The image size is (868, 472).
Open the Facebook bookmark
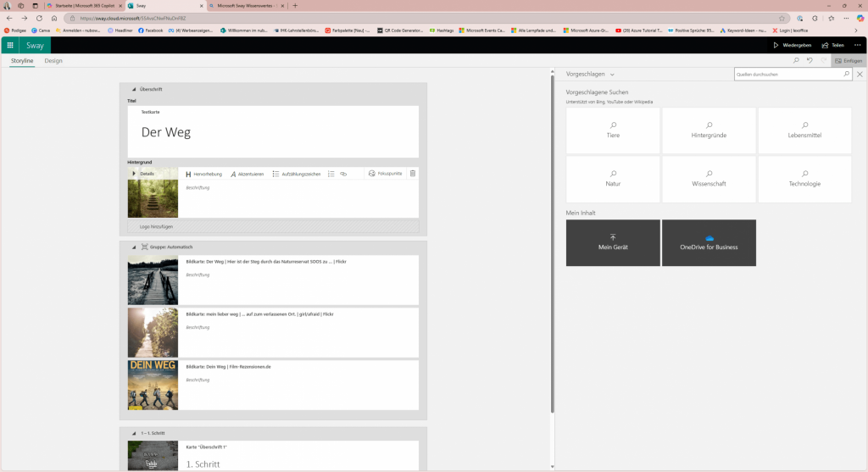coord(150,31)
